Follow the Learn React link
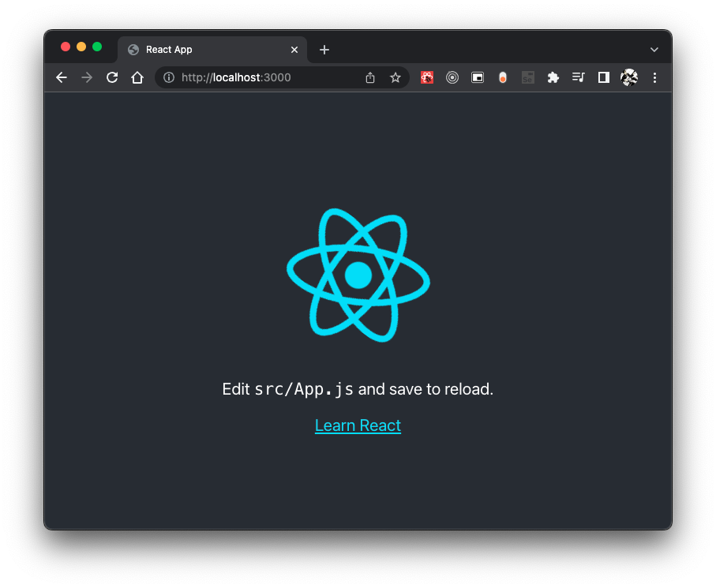This screenshot has height=588, width=716. coord(358,425)
